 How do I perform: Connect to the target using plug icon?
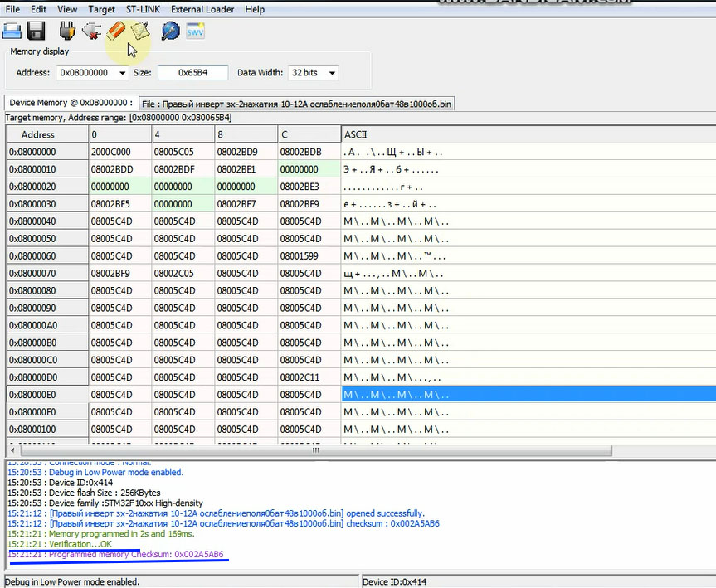click(67, 32)
